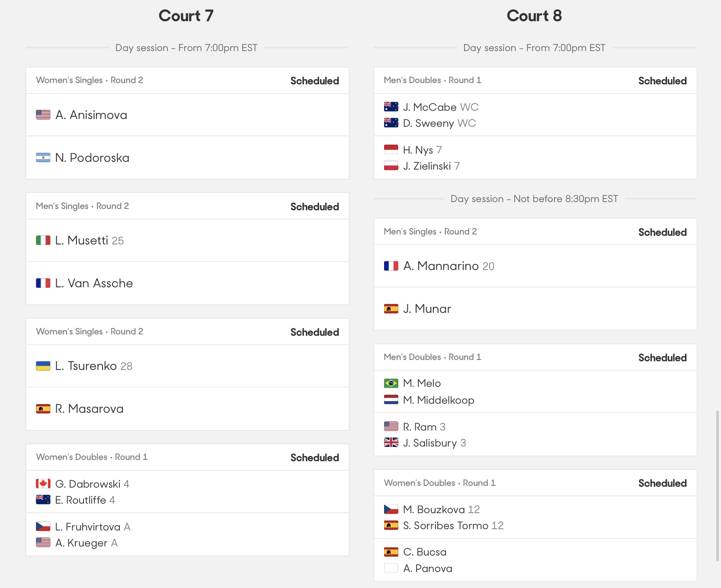This screenshot has height=588, width=721.
Task: Click the Spain flag beside J. Munar
Action: pyautogui.click(x=391, y=308)
